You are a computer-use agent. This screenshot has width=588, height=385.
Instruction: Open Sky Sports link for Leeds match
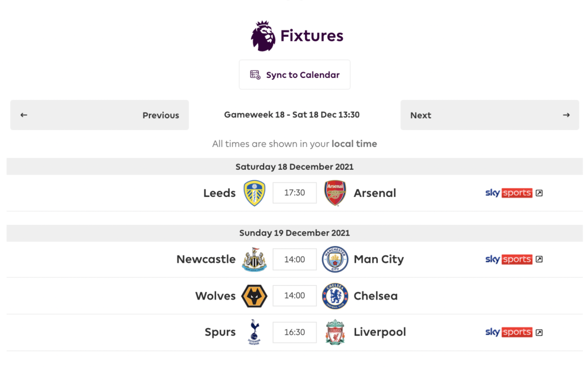(514, 193)
